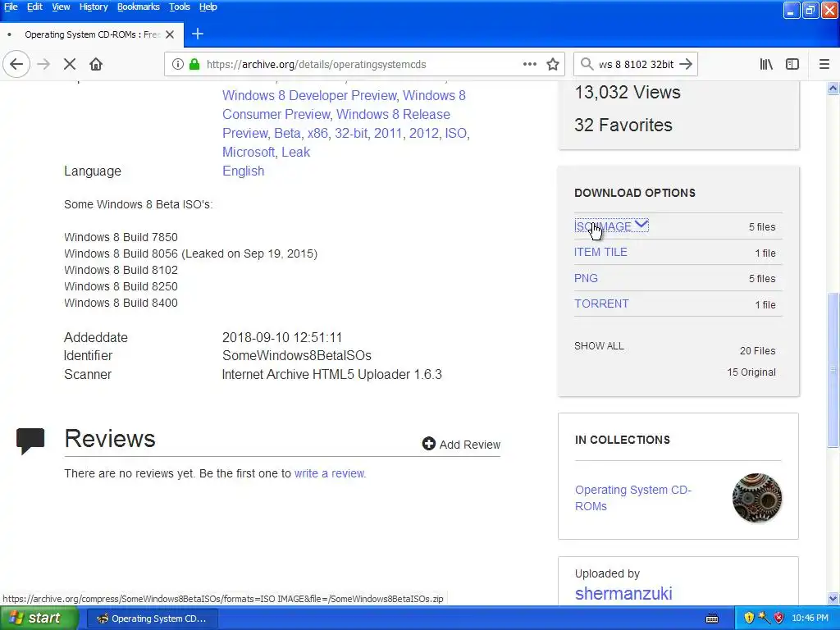The width and height of the screenshot is (840, 630).
Task: Open TORRENT download option
Action: point(601,304)
